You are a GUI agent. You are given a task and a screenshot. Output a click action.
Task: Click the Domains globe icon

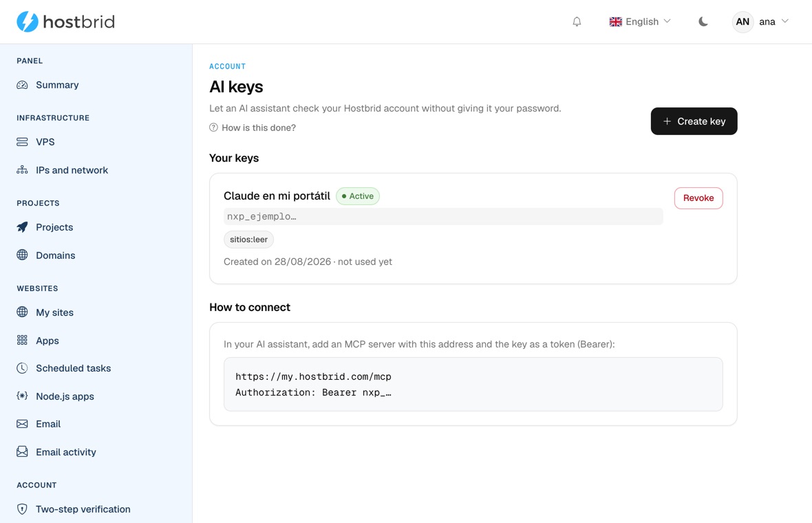pos(22,255)
